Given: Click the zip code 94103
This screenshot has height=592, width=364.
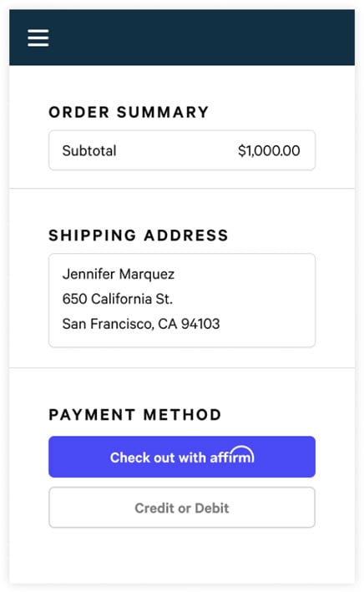Looking at the screenshot, I should pos(200,324).
